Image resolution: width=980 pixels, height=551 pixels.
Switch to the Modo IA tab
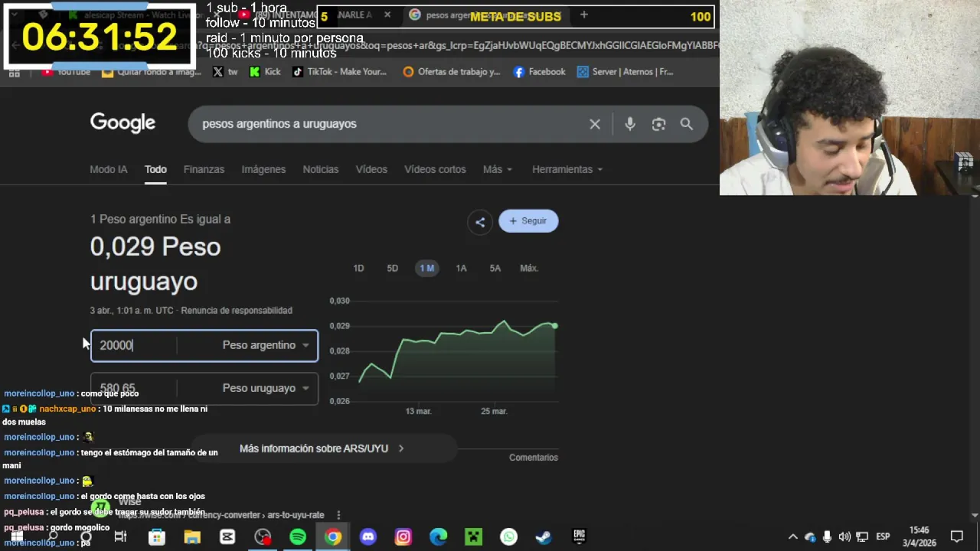[x=109, y=170]
